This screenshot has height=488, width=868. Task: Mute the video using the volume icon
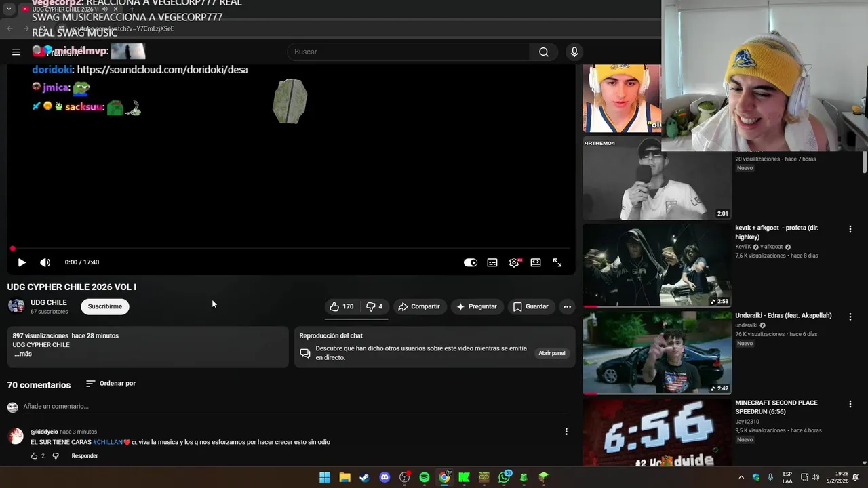point(45,262)
